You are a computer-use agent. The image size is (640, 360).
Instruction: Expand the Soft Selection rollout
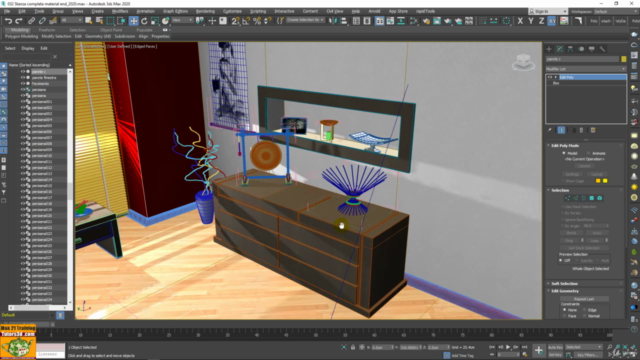coord(564,283)
